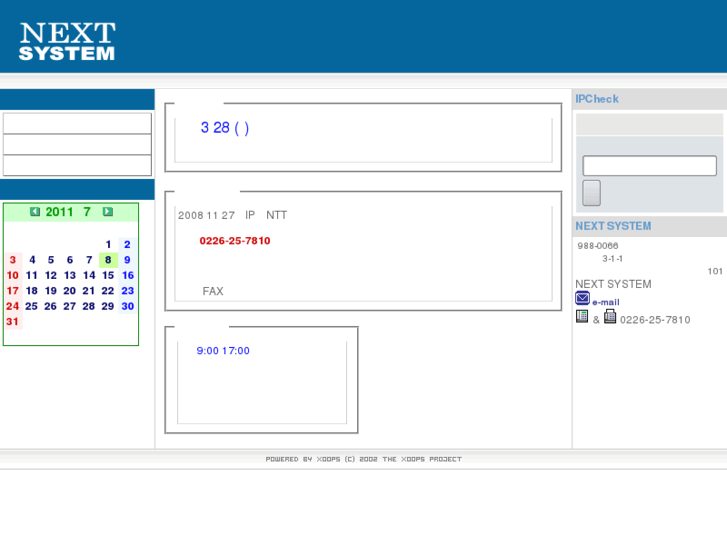
Task: Select highlighted calendar day 8
Action: point(108,260)
